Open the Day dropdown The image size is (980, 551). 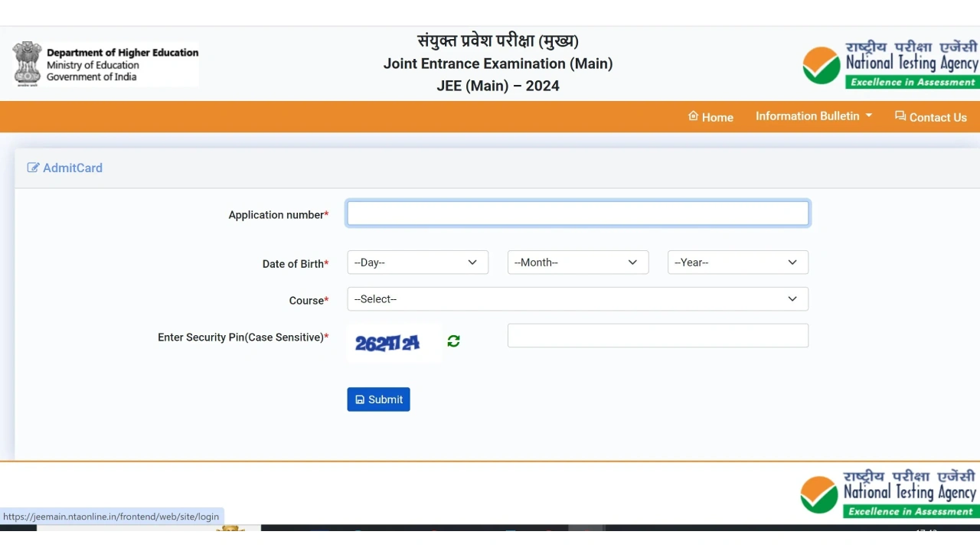417,262
